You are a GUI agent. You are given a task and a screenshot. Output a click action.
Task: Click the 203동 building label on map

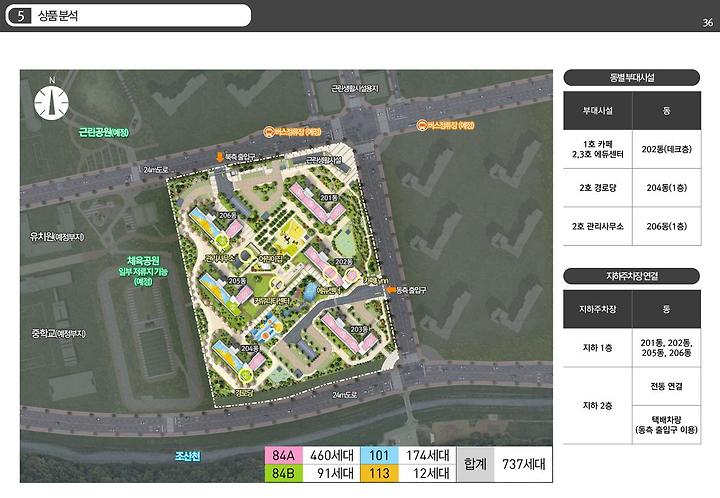tap(359, 329)
